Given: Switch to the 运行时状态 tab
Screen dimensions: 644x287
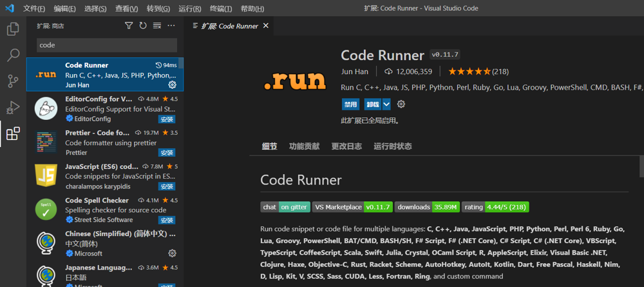Looking at the screenshot, I should (x=393, y=146).
